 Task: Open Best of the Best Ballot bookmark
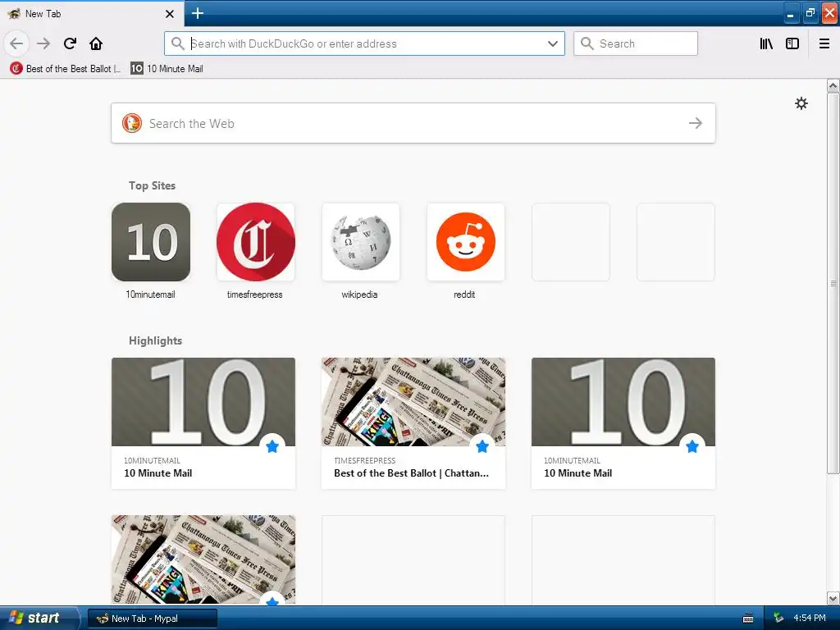tap(66, 69)
